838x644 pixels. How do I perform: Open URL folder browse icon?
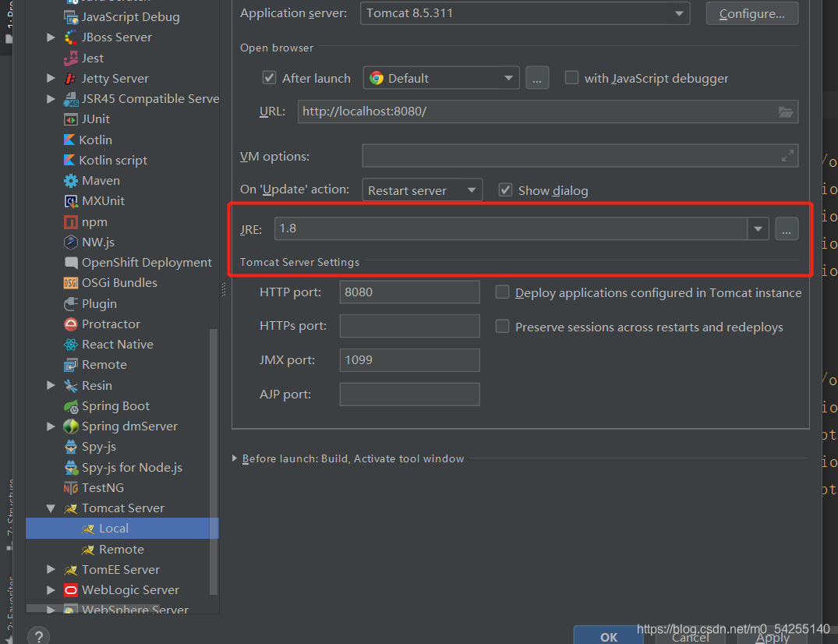pos(786,111)
